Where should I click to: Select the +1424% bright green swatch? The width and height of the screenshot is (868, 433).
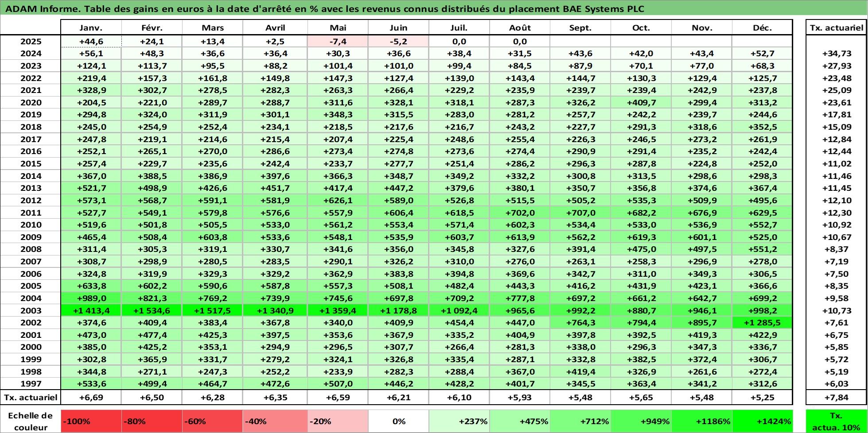[762, 421]
